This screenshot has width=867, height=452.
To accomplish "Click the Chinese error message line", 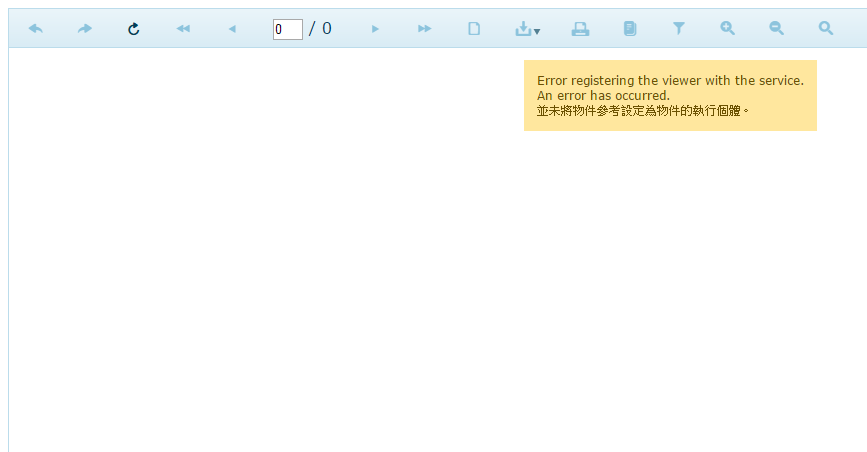I will [x=643, y=111].
